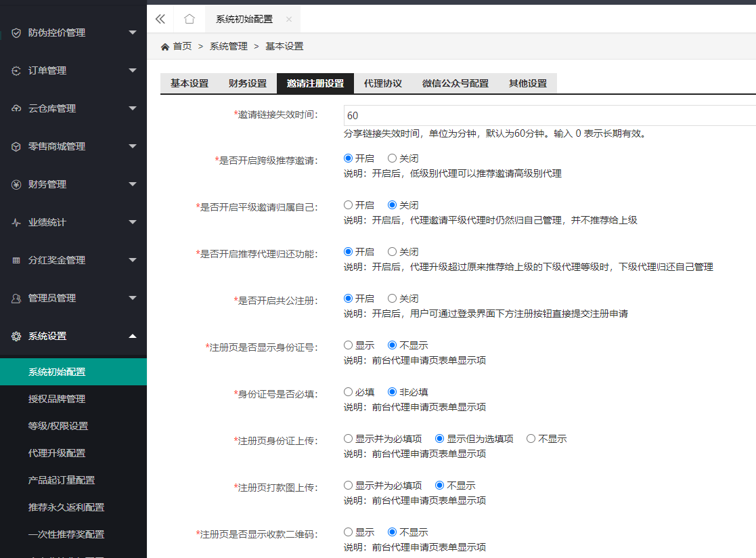Choose 显示并为必填项 for 注册页身份证上传
Image resolution: width=756 pixels, height=558 pixels.
point(348,439)
